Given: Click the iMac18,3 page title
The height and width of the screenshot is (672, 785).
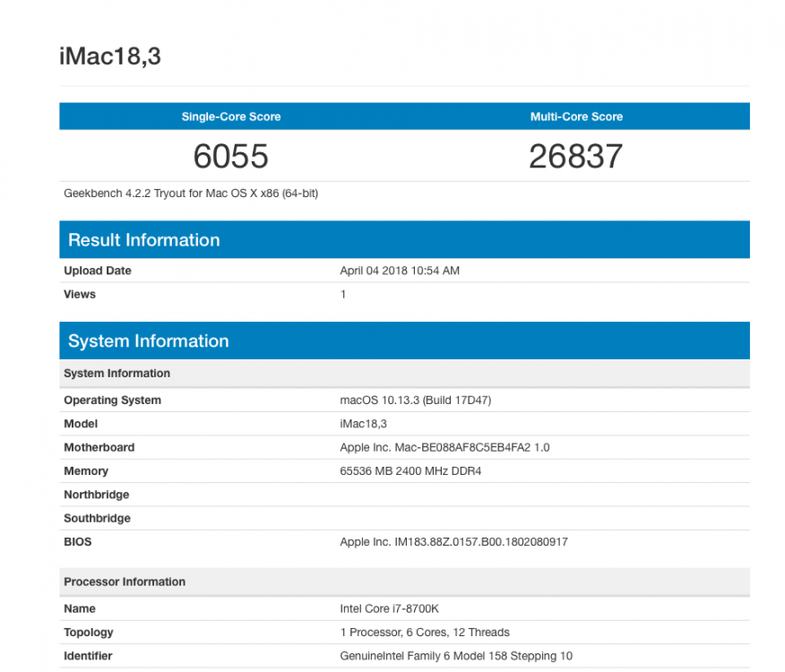Looking at the screenshot, I should (x=110, y=56).
